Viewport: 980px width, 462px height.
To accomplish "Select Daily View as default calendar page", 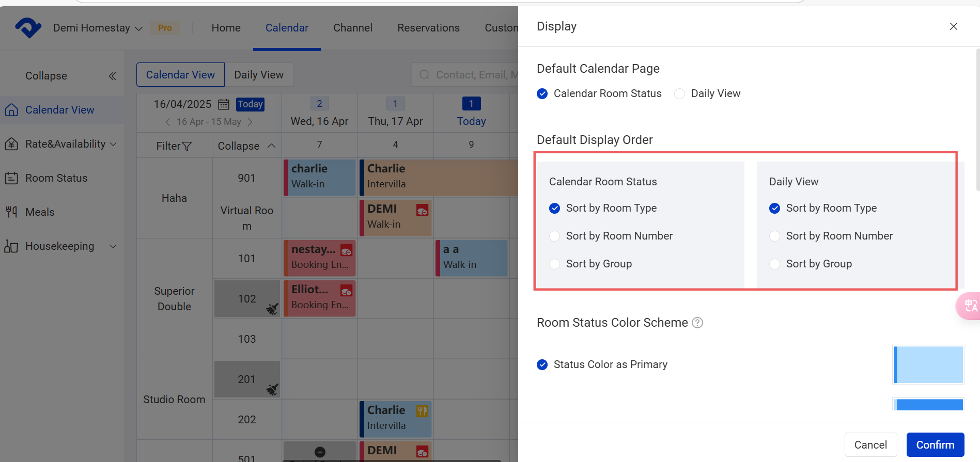I will pos(680,93).
